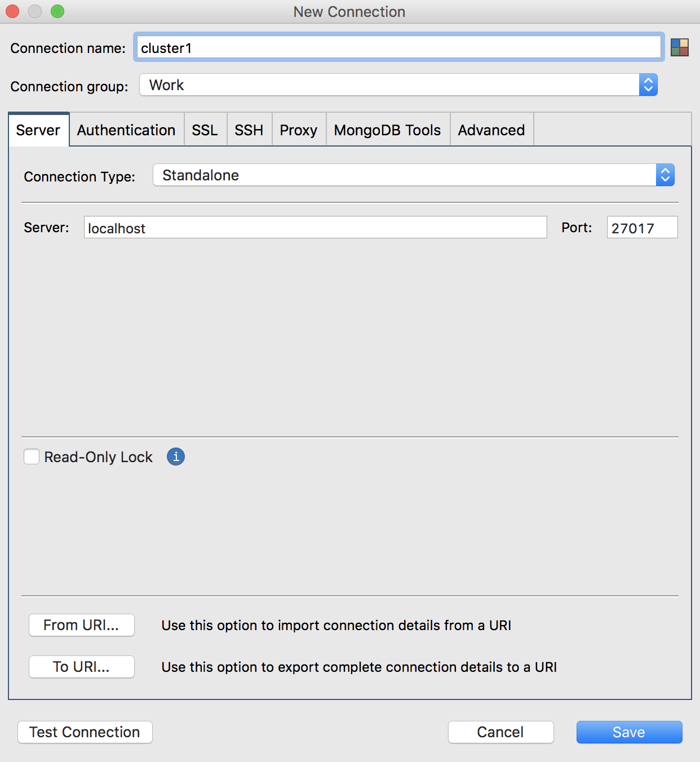Enable the Read-Only Lock checkbox
700x762 pixels.
32,457
